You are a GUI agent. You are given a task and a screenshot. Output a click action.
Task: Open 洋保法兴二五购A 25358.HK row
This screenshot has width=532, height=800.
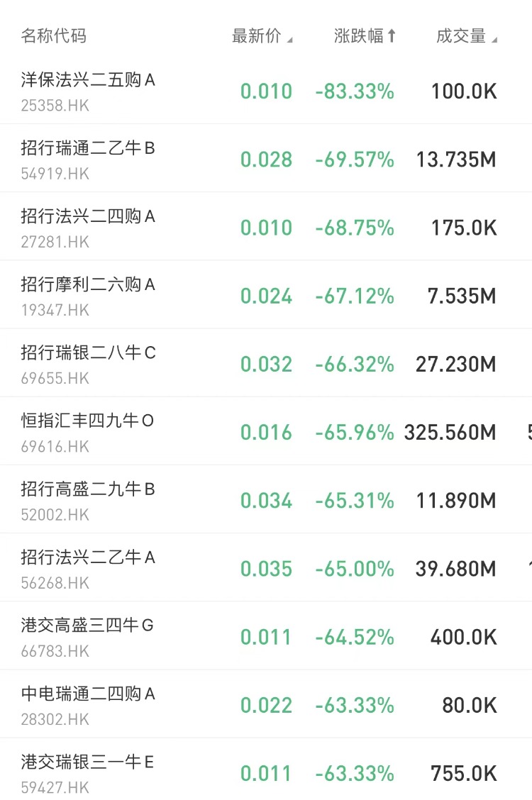[266, 91]
